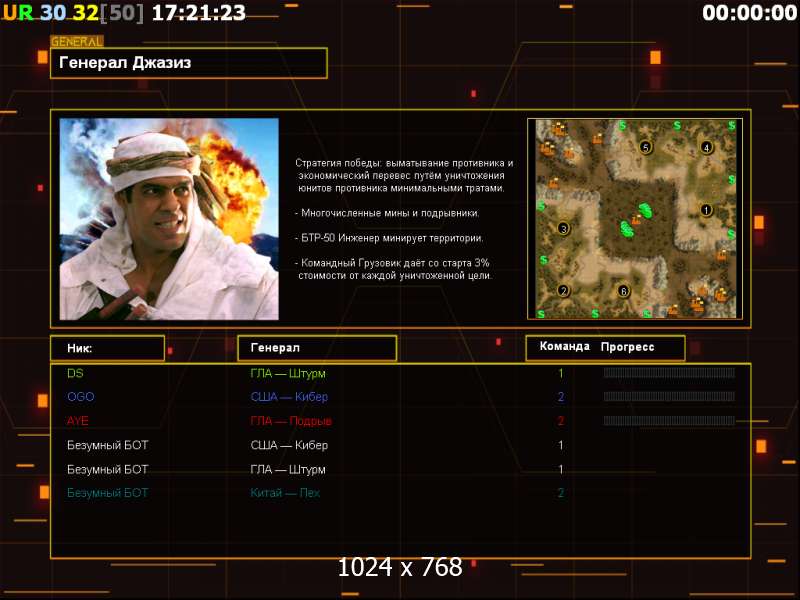Click team number 2 in AYE row

coord(561,421)
